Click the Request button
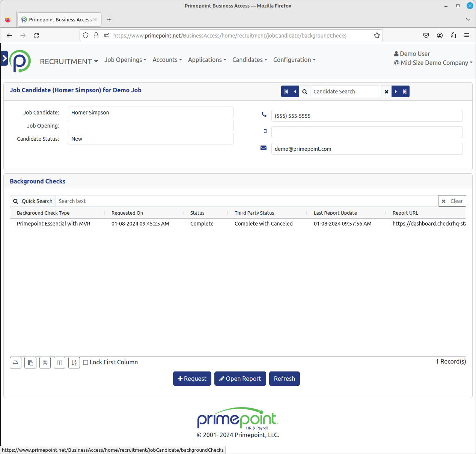The width and height of the screenshot is (476, 454). click(192, 379)
